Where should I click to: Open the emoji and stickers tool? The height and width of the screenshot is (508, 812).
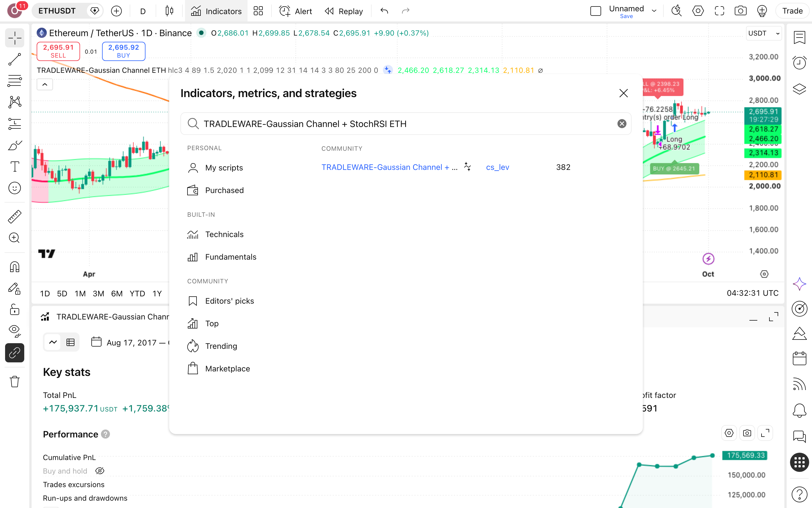tap(14, 188)
